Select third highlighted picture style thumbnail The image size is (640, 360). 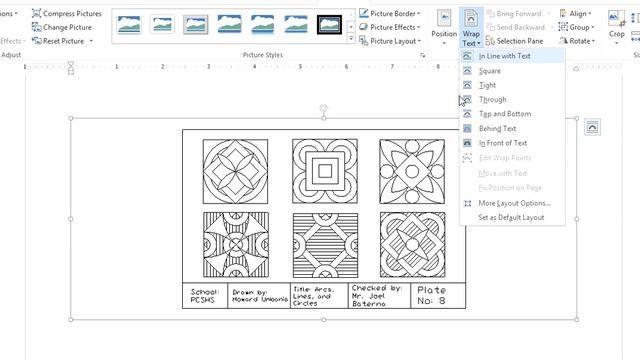click(x=196, y=24)
